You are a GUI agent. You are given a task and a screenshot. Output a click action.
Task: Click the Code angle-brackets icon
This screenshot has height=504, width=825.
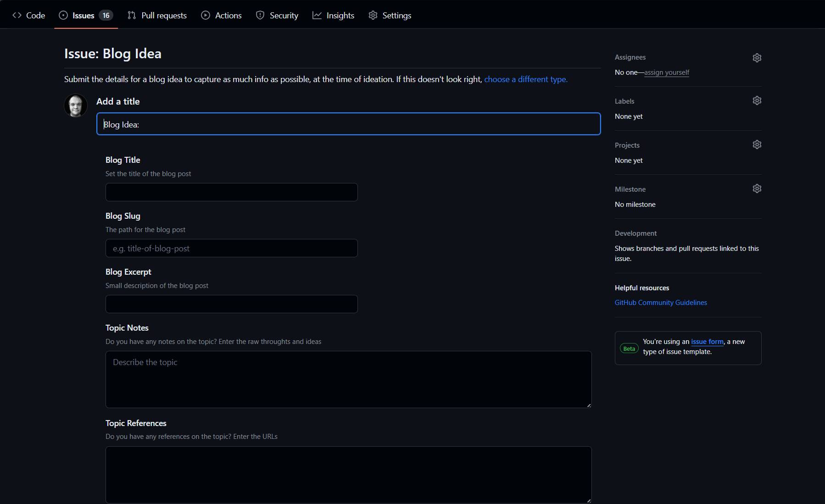(17, 15)
